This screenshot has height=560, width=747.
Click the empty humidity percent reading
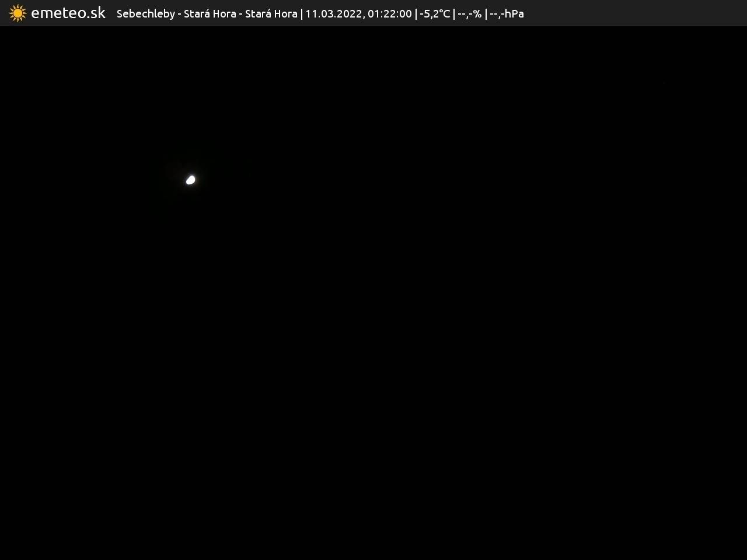470,13
